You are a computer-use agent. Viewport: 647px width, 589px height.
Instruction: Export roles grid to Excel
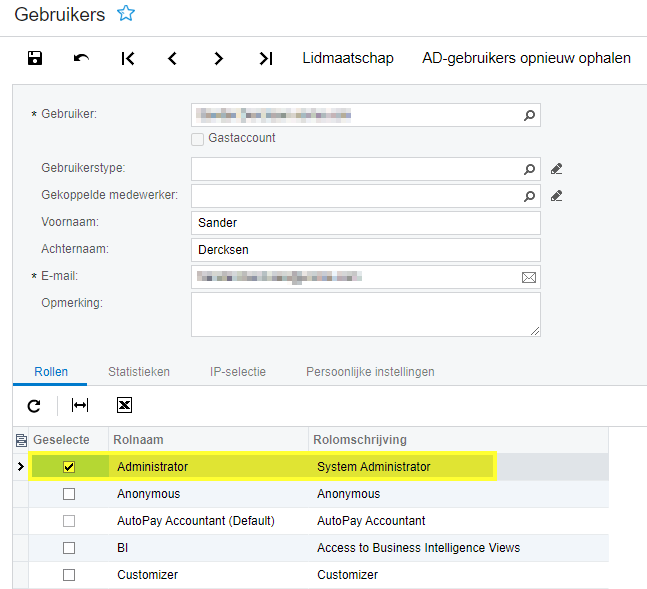point(124,405)
